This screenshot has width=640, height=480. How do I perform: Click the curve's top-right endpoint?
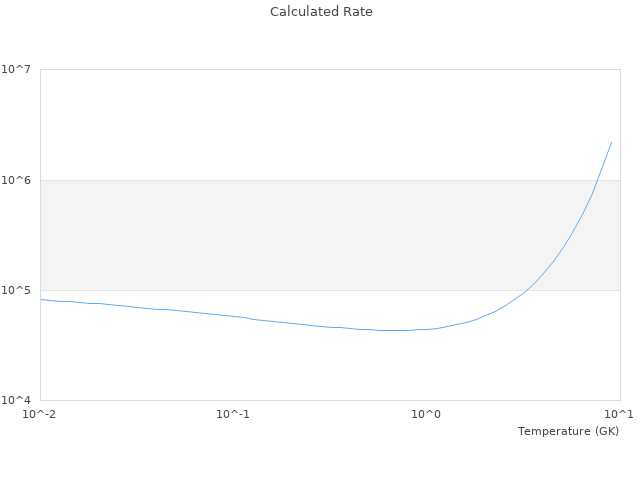point(611,142)
